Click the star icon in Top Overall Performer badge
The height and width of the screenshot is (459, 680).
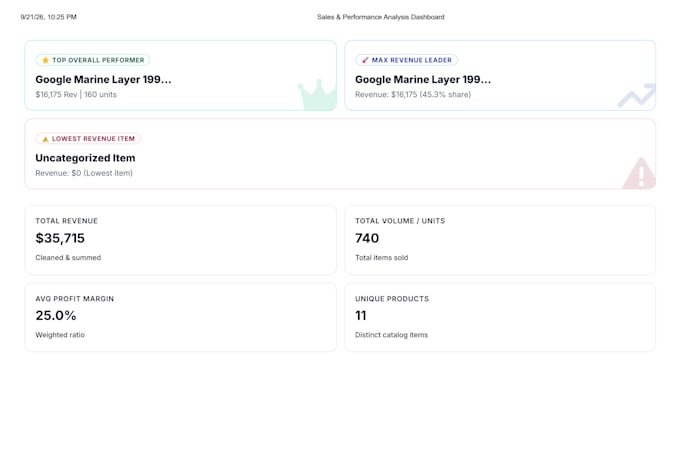[46, 60]
